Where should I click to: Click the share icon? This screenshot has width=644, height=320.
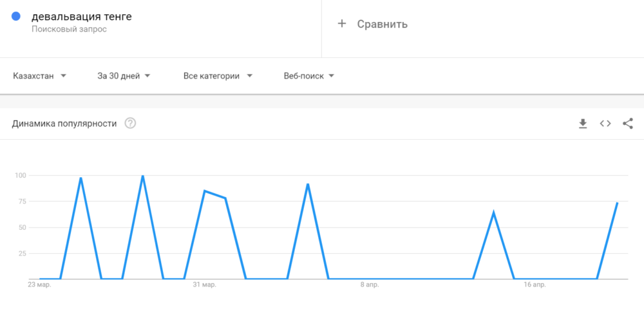628,124
